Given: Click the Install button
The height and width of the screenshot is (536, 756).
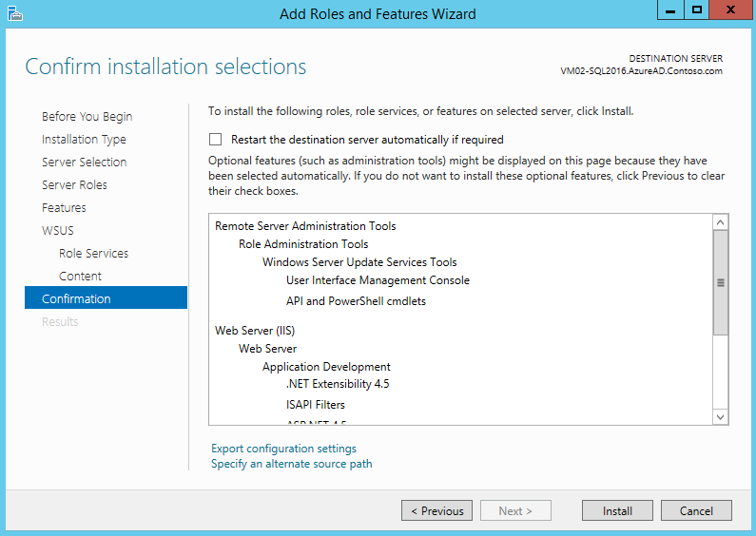Looking at the screenshot, I should [x=617, y=511].
